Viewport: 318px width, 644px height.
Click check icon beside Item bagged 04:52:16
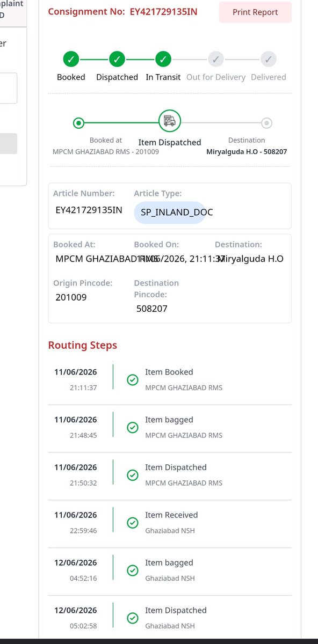(132, 570)
